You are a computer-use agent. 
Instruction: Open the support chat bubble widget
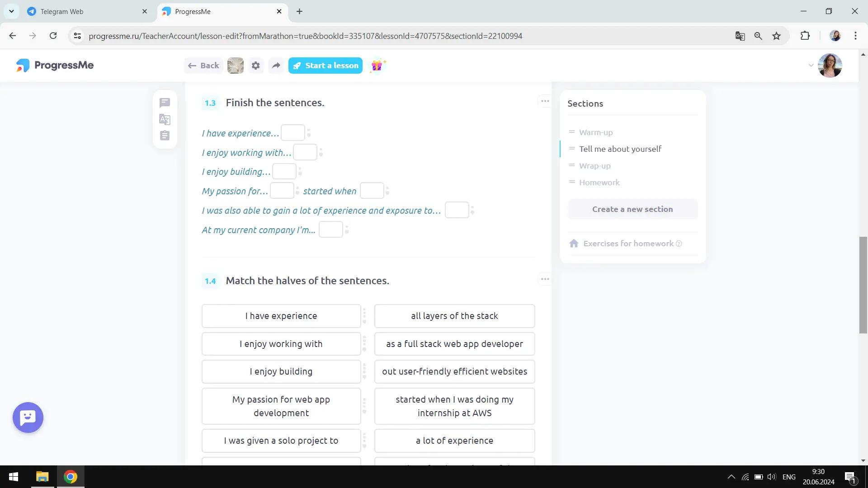[28, 417]
